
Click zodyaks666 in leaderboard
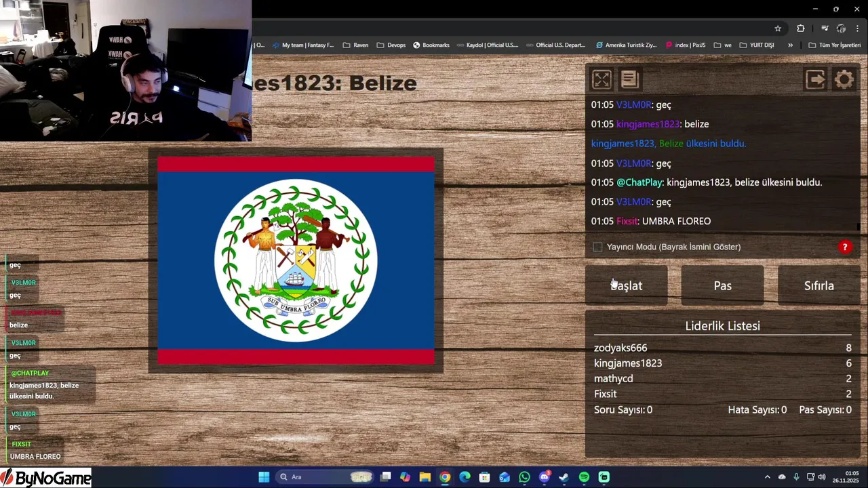point(620,348)
